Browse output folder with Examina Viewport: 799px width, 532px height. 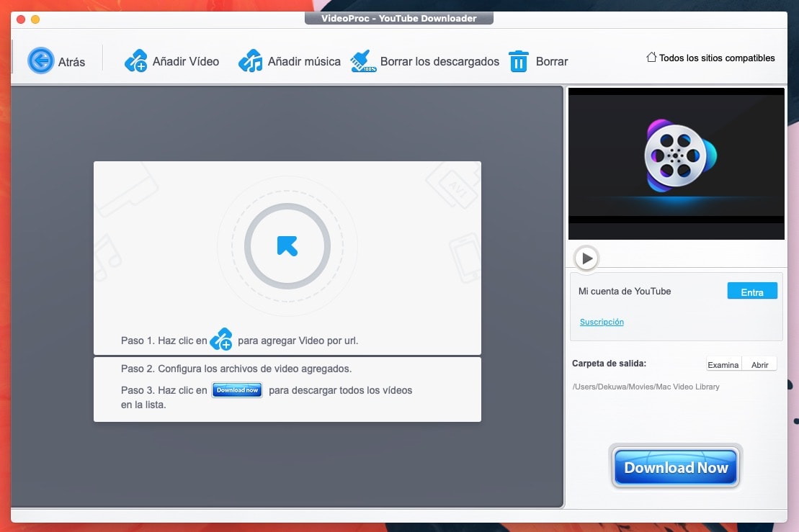pos(723,364)
